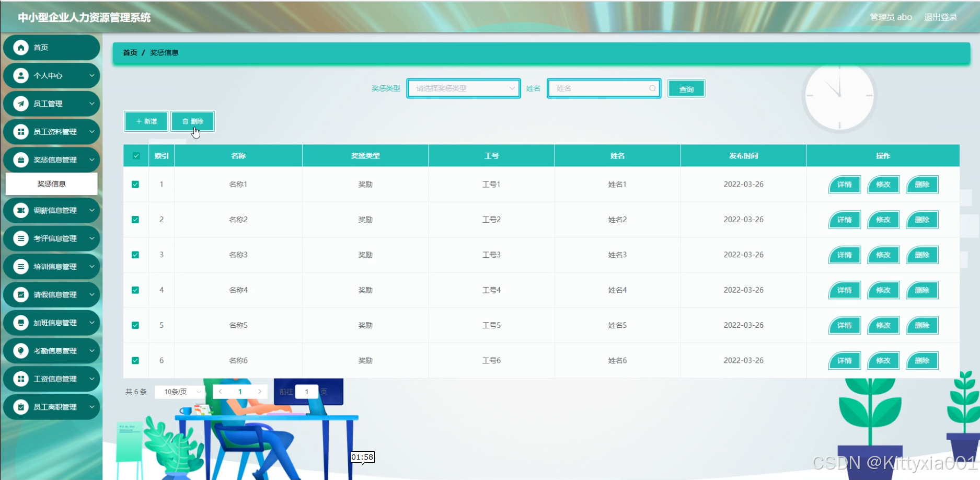Uncheck the checkbox for row 名称5
Viewport: 980px width, 480px height.
click(135, 325)
